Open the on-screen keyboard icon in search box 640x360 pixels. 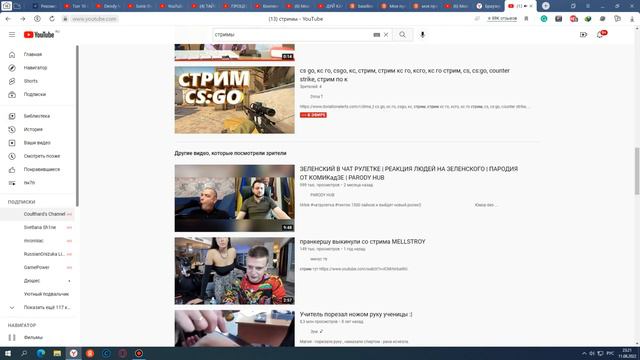pos(376,35)
